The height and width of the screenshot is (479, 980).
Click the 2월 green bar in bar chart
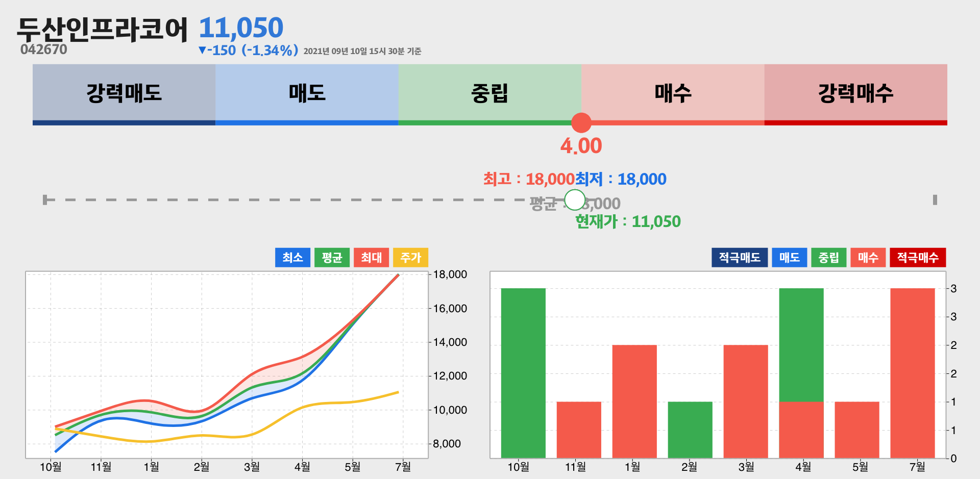[690, 430]
